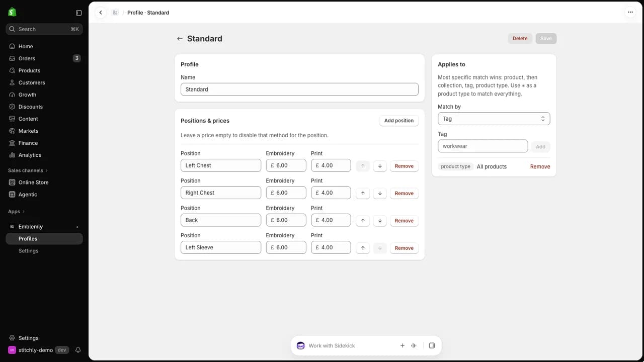Viewport: 644px width, 362px height.
Task: Open Home in the sidebar
Action: pyautogui.click(x=44, y=46)
